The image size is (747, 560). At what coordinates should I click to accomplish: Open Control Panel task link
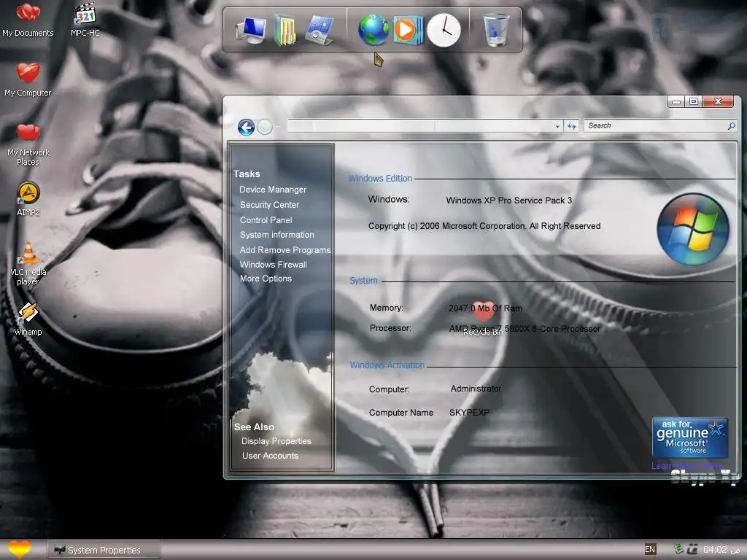[266, 220]
